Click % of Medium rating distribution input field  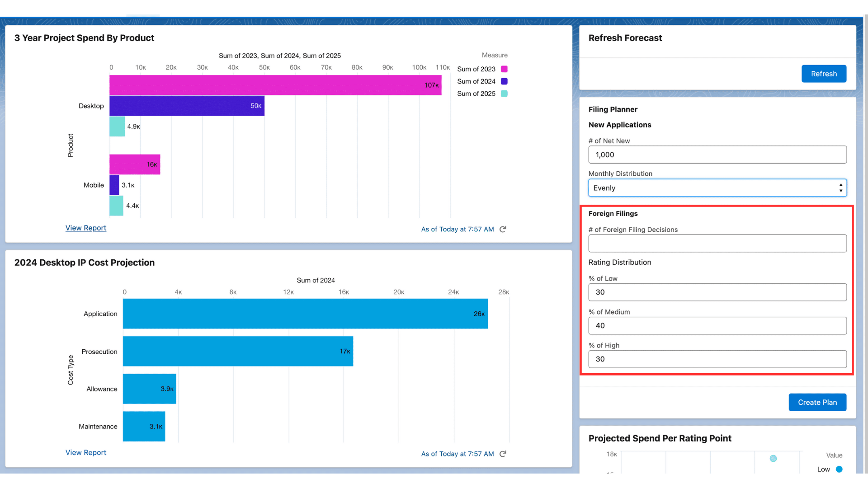(x=717, y=325)
